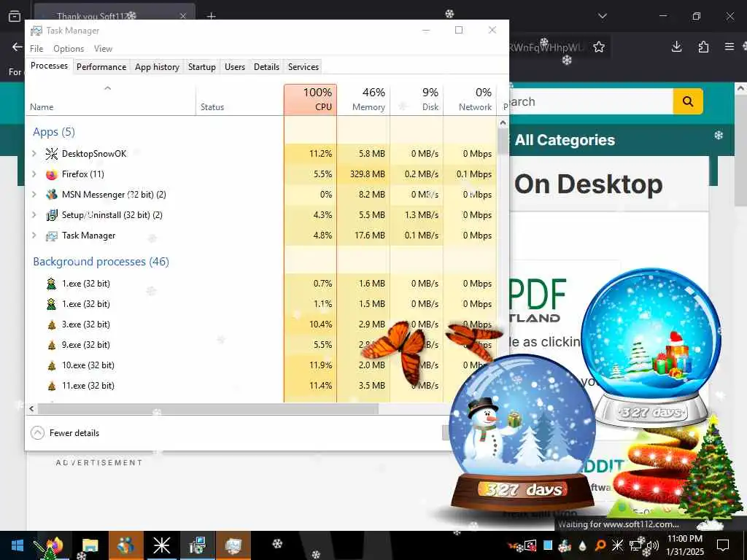Click Task Manager horizontal scrollbar thumb
Screen dimensions: 747x560
(208, 408)
